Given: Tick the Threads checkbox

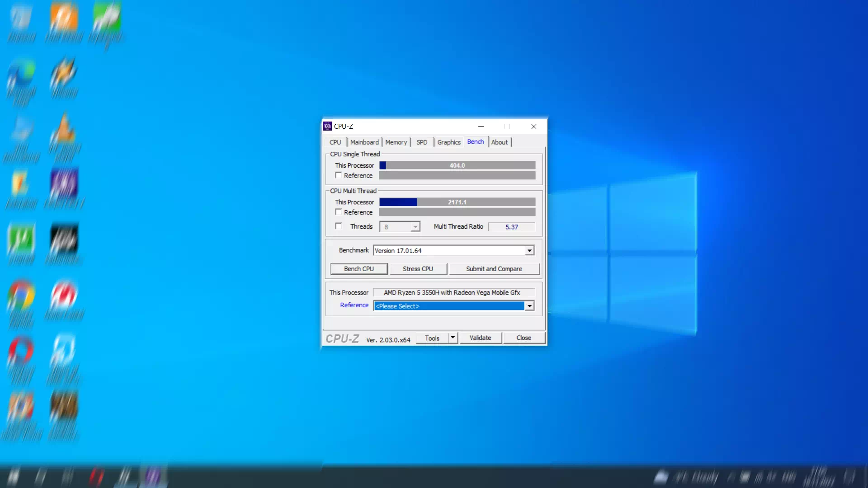Looking at the screenshot, I should pos(339,226).
